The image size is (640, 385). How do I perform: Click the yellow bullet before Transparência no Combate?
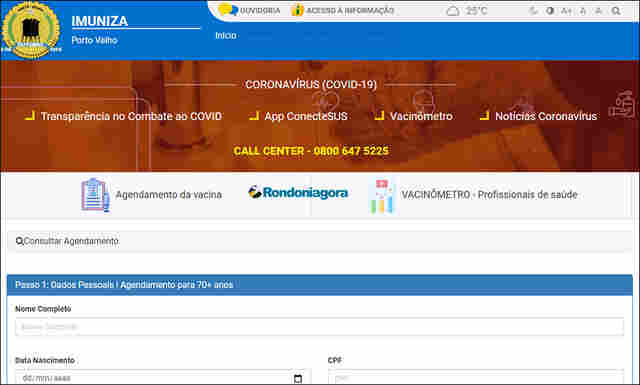(30, 116)
